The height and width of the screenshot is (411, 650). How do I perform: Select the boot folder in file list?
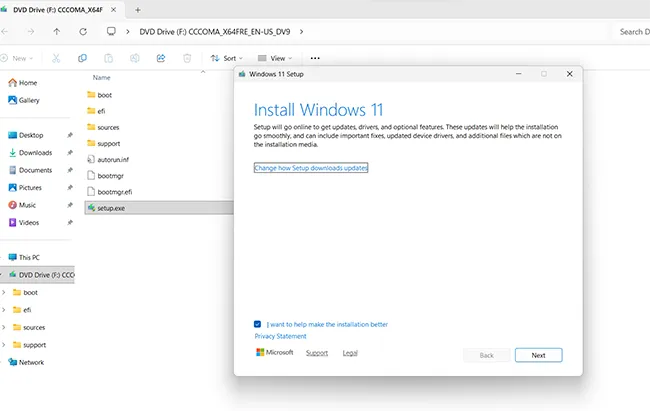pos(99,95)
